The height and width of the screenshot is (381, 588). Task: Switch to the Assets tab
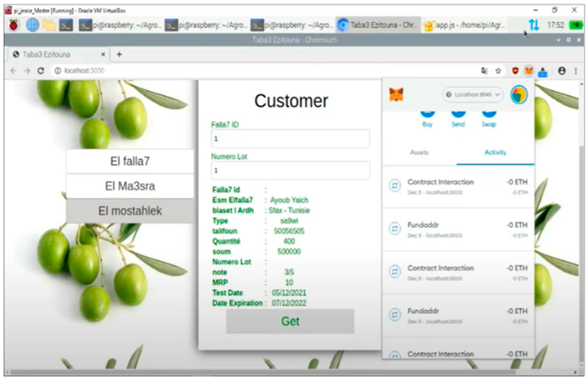click(419, 152)
